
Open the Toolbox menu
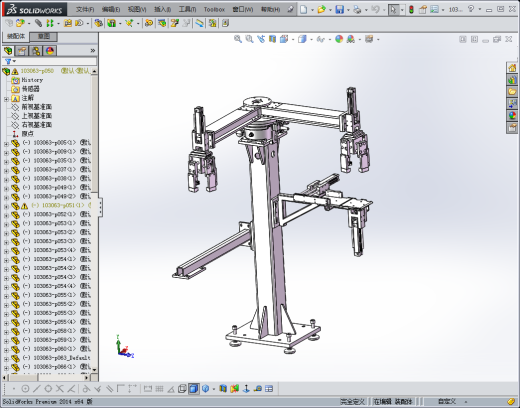pos(214,10)
